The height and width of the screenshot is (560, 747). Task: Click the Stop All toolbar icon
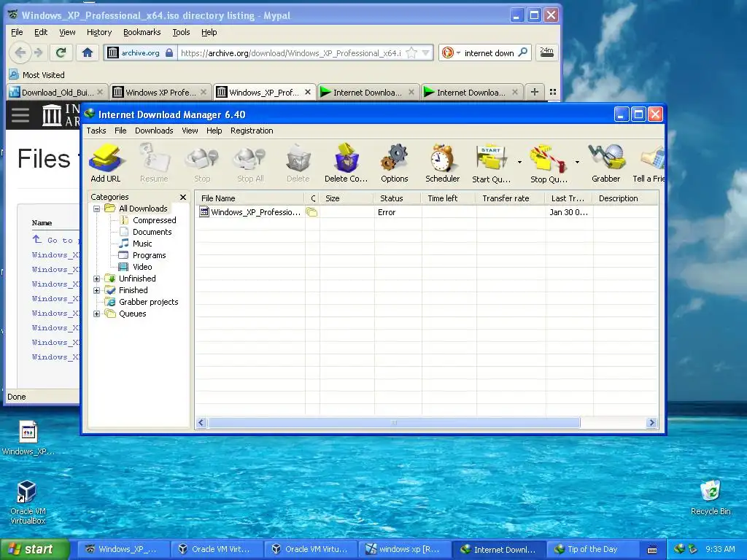pyautogui.click(x=250, y=164)
